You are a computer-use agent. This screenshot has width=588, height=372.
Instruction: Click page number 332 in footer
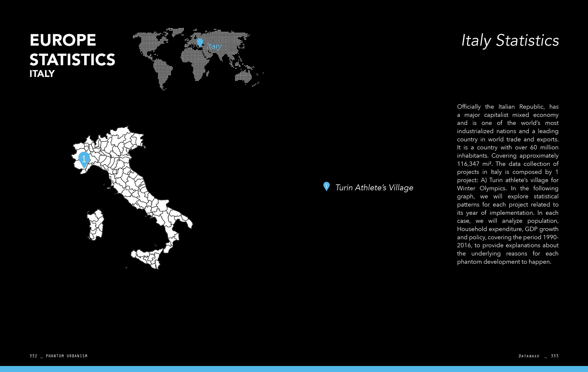(33, 356)
